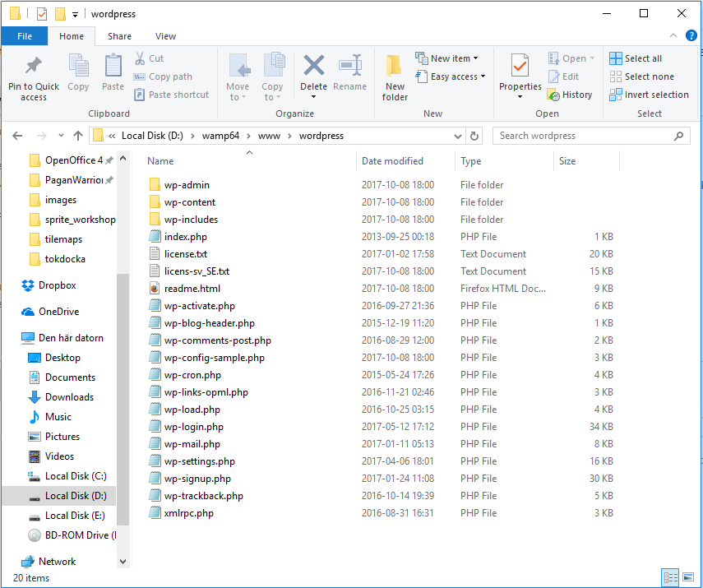Image resolution: width=703 pixels, height=588 pixels.
Task: Go back with the left arrow
Action: (x=17, y=136)
